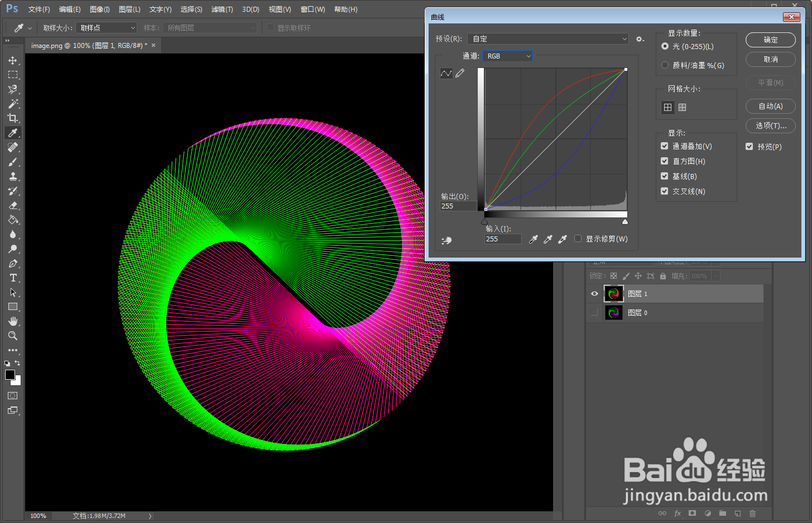Open the 编辑(E) menu
The image size is (812, 523).
tap(70, 9)
